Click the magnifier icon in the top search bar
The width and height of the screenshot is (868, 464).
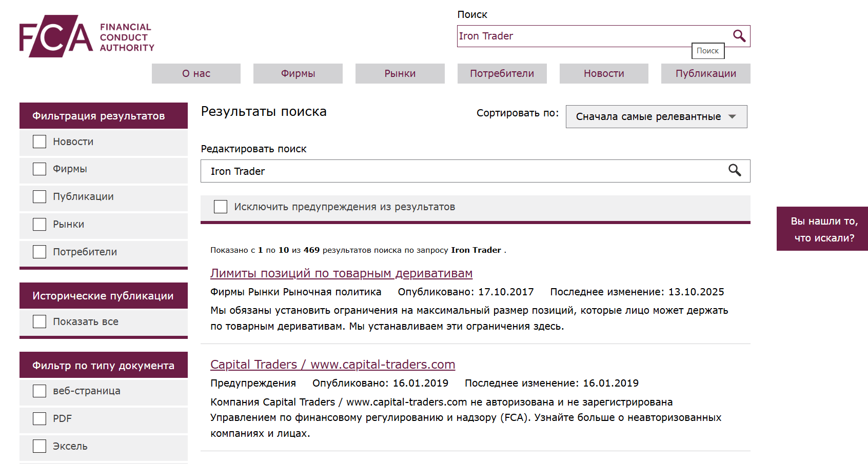tap(739, 36)
